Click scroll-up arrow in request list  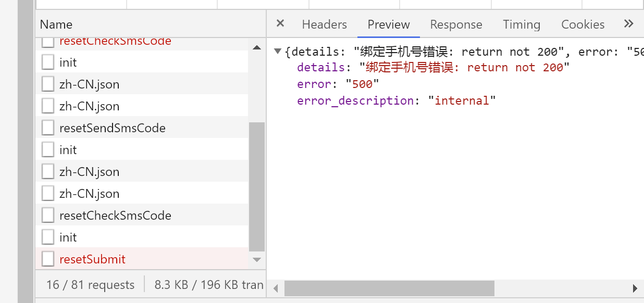(257, 47)
